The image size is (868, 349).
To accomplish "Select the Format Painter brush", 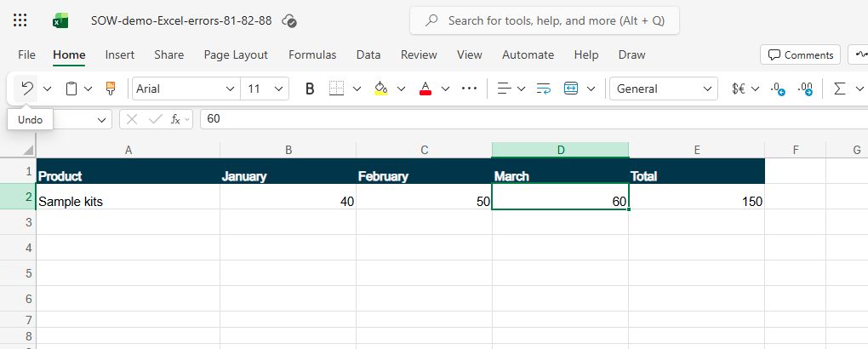I will 111,89.
